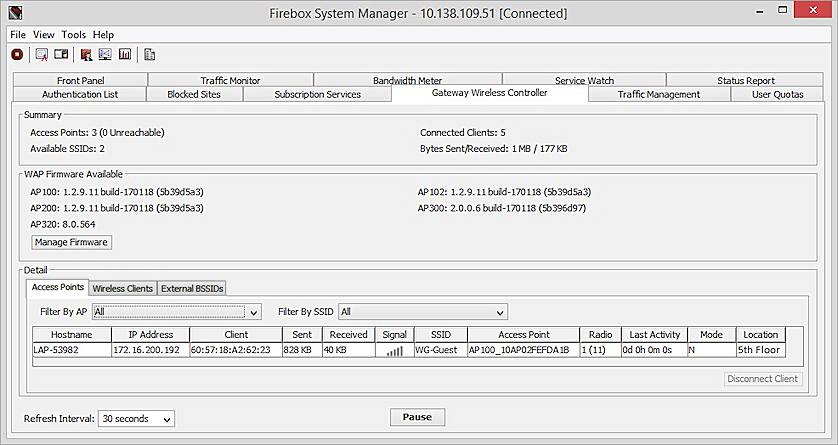
Task: Open the Bandwidth Meter tab
Action: pos(407,80)
